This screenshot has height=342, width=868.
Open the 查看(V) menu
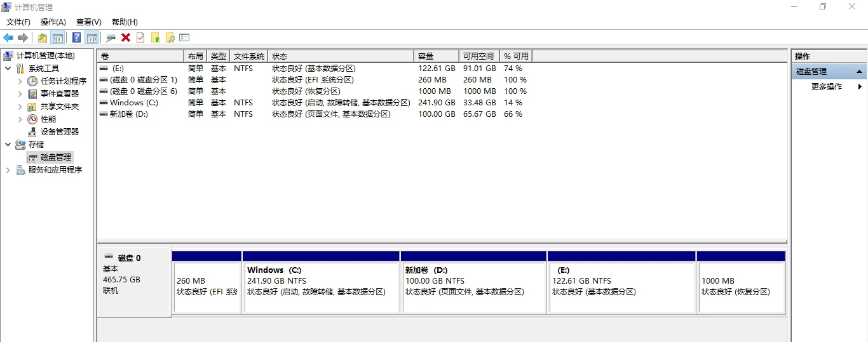88,22
